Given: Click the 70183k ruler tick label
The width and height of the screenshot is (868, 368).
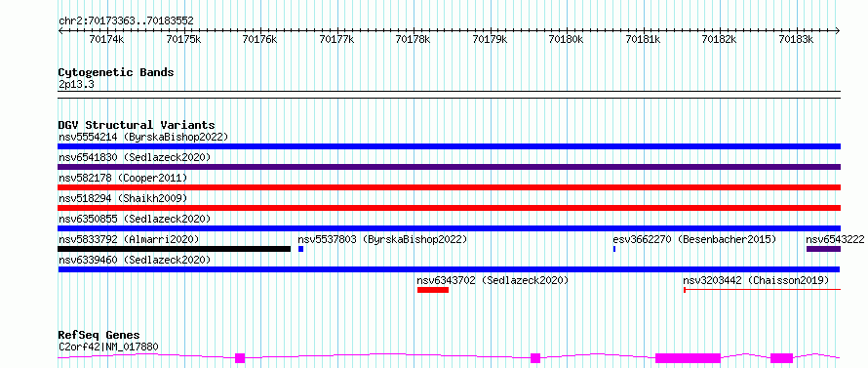Looking at the screenshot, I should (796, 39).
